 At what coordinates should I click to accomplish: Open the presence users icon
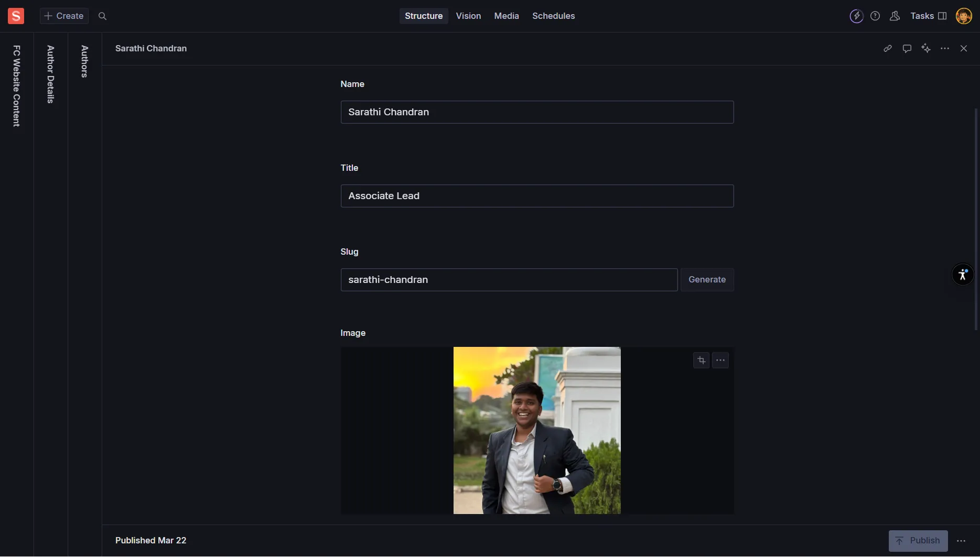point(895,16)
